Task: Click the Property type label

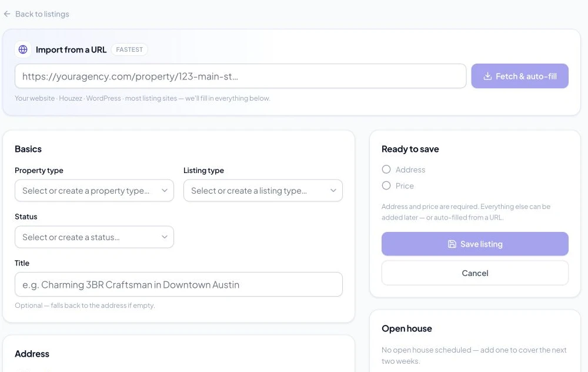Action: [x=39, y=171]
